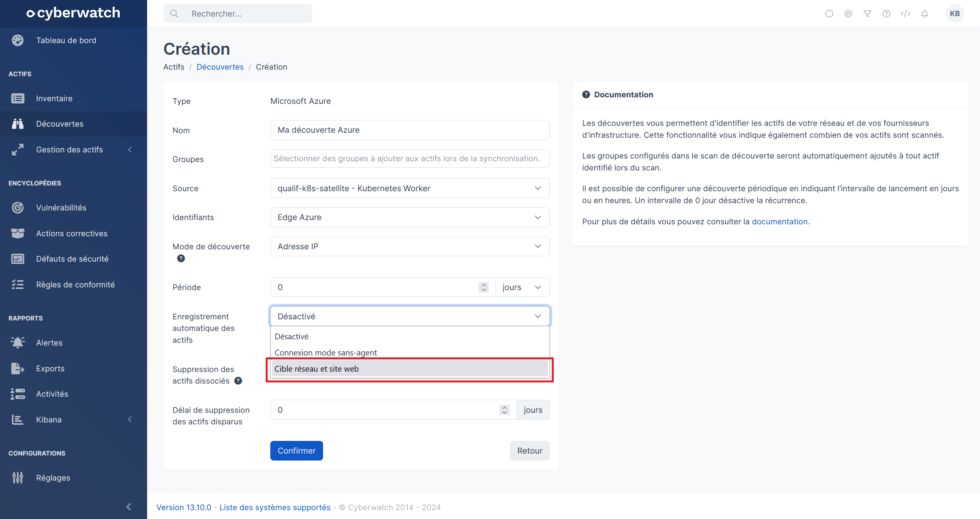Click the Confirmer button
This screenshot has width=980, height=519.
297,451
